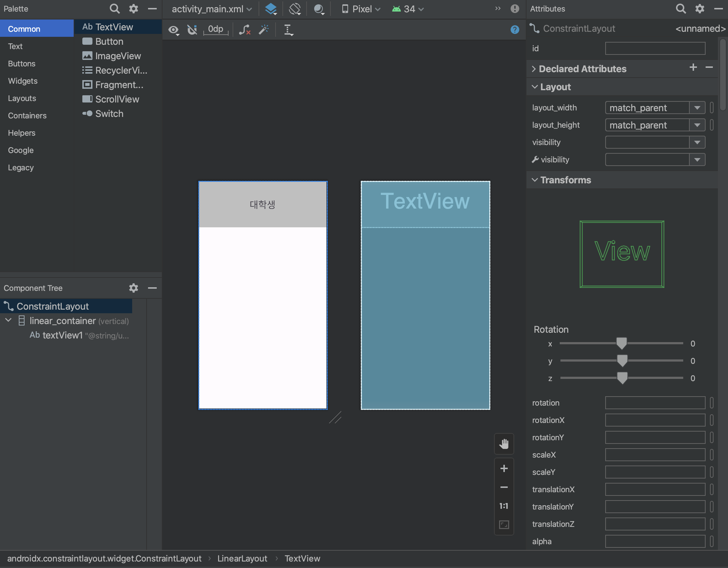
Task: Open the layout_width dropdown arrow
Action: point(697,108)
